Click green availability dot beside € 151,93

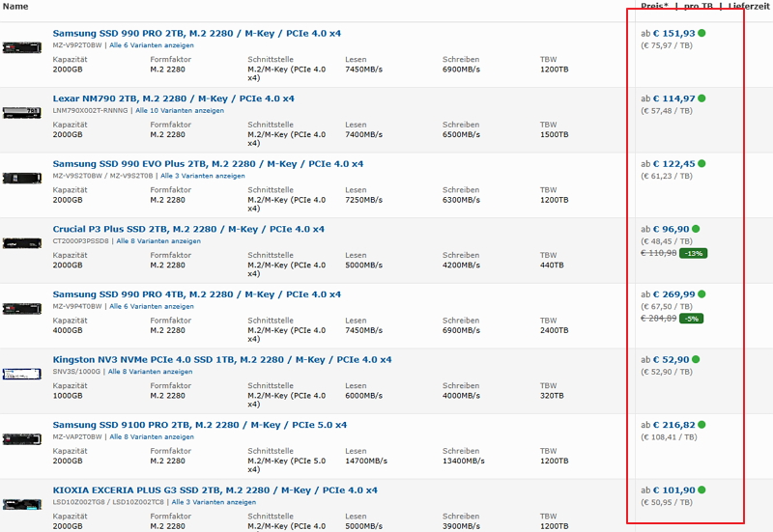point(702,33)
